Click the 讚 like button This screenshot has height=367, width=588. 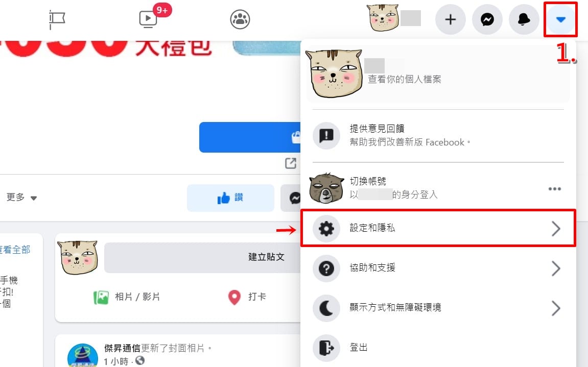230,198
